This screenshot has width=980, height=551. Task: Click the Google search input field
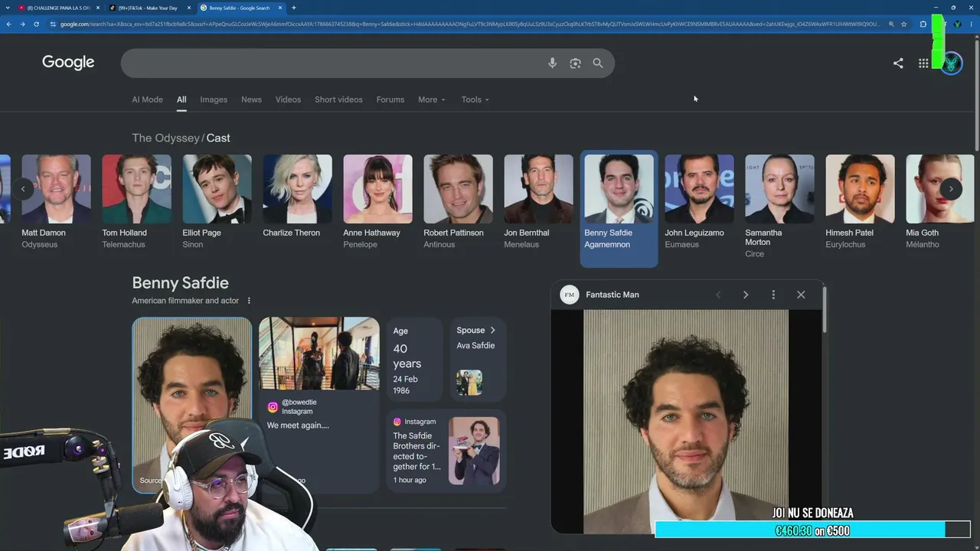[333, 64]
